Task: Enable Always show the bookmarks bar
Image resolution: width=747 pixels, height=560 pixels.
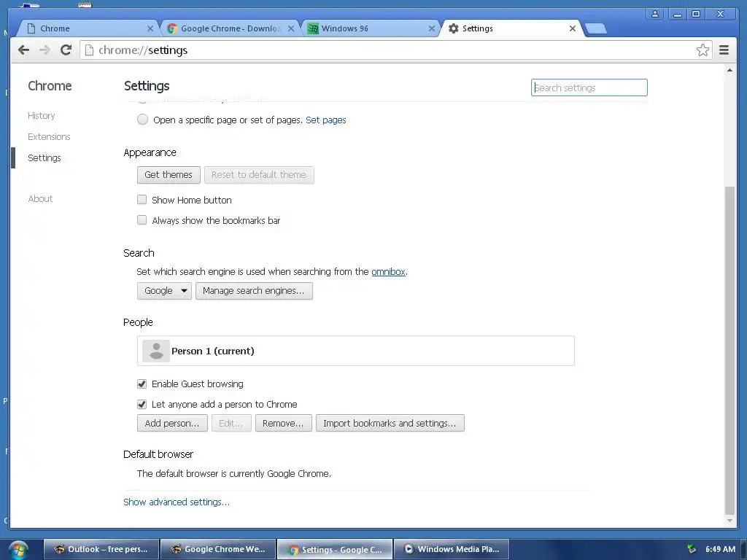Action: click(x=142, y=220)
